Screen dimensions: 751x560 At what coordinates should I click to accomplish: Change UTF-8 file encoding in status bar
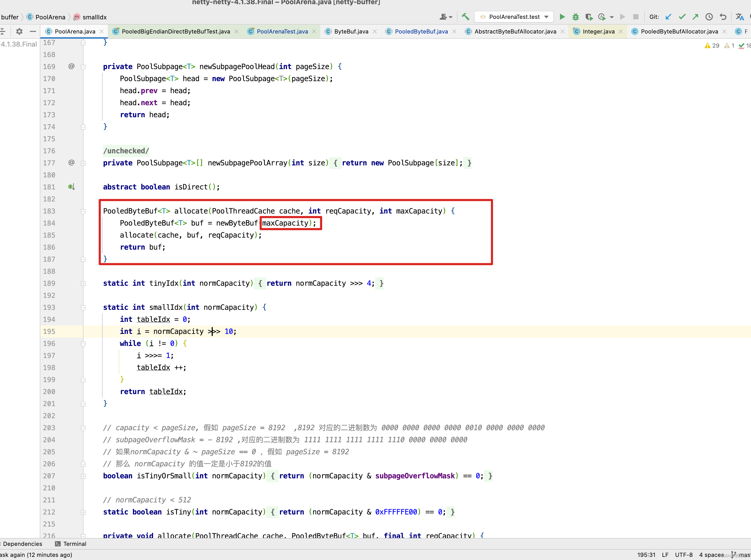pos(684,555)
